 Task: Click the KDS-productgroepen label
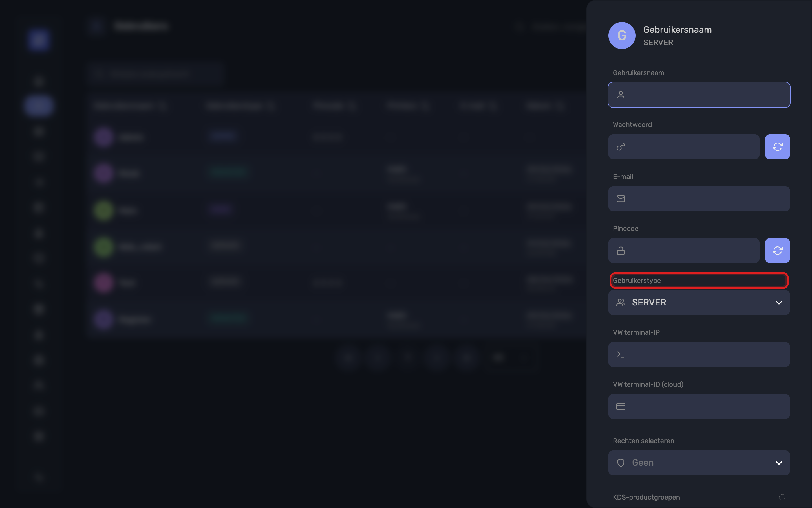tap(646, 497)
